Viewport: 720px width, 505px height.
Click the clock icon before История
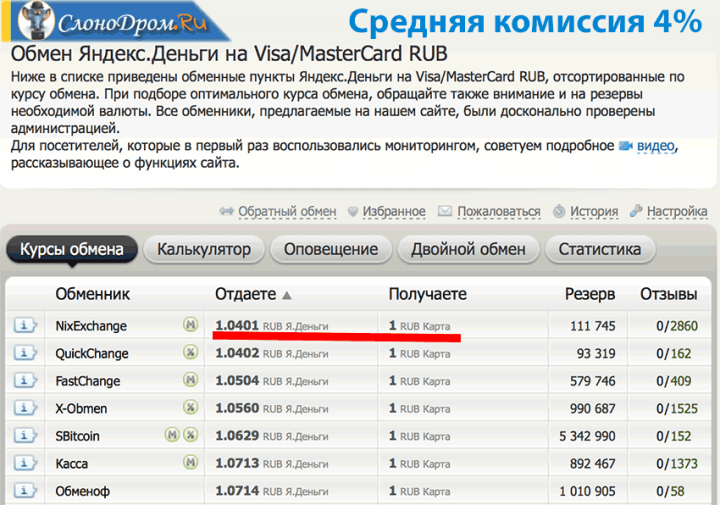pos(559,211)
